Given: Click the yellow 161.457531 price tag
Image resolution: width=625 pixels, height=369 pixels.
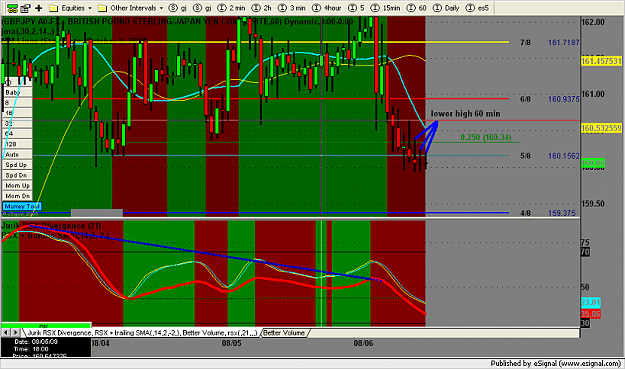Looking at the screenshot, I should (x=601, y=61).
